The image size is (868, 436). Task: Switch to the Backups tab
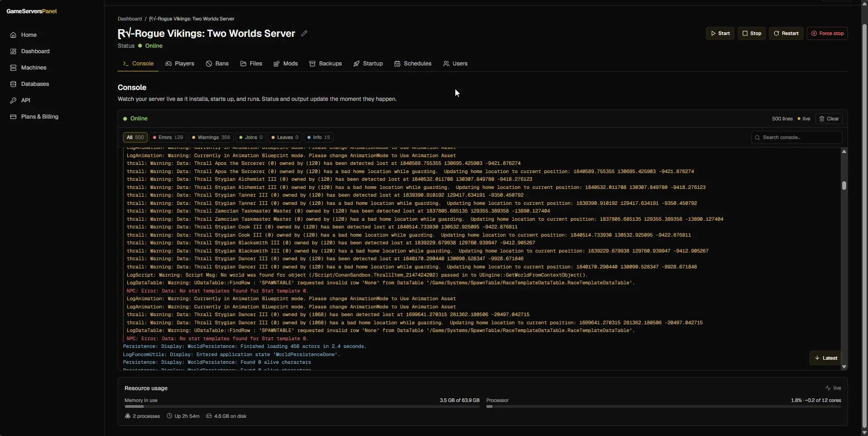click(325, 64)
